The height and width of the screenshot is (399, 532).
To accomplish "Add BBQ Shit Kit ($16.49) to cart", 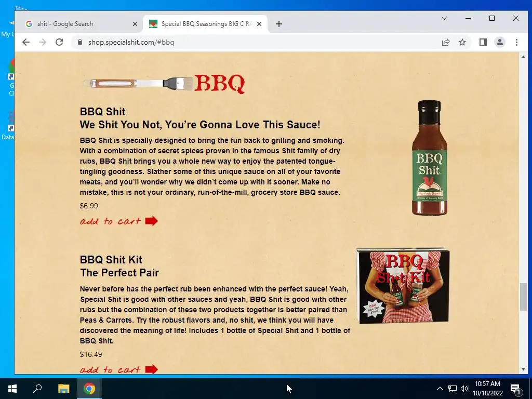I will (119, 369).
